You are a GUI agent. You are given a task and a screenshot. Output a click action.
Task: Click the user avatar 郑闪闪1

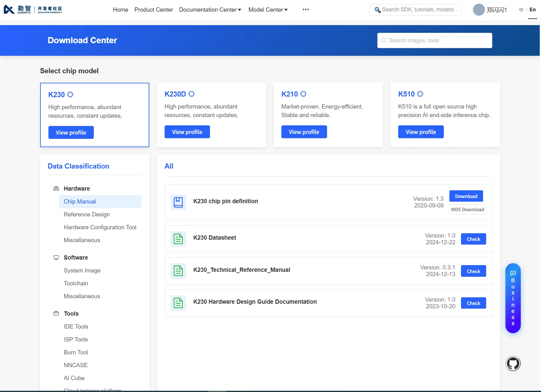(x=478, y=10)
